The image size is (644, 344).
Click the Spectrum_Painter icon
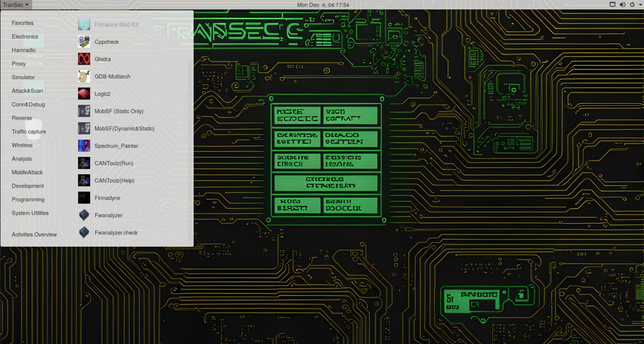(x=84, y=146)
